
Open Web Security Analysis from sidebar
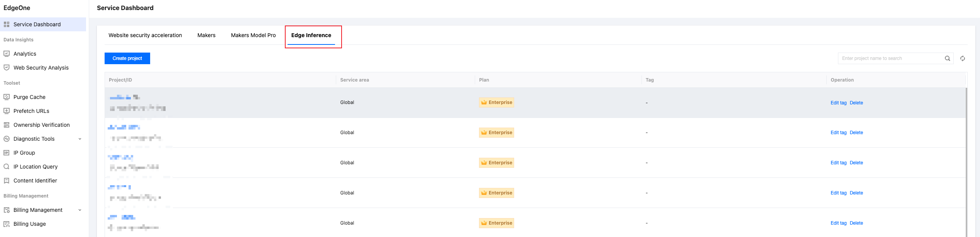[x=41, y=68]
